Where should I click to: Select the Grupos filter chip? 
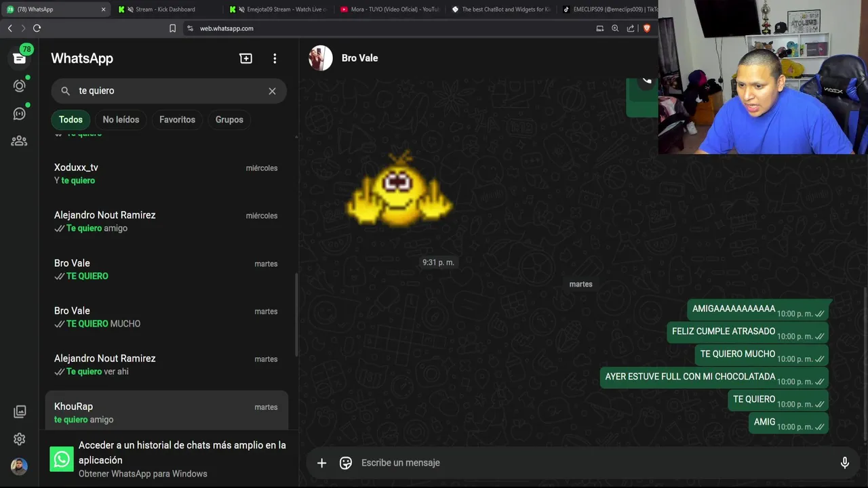click(x=229, y=119)
